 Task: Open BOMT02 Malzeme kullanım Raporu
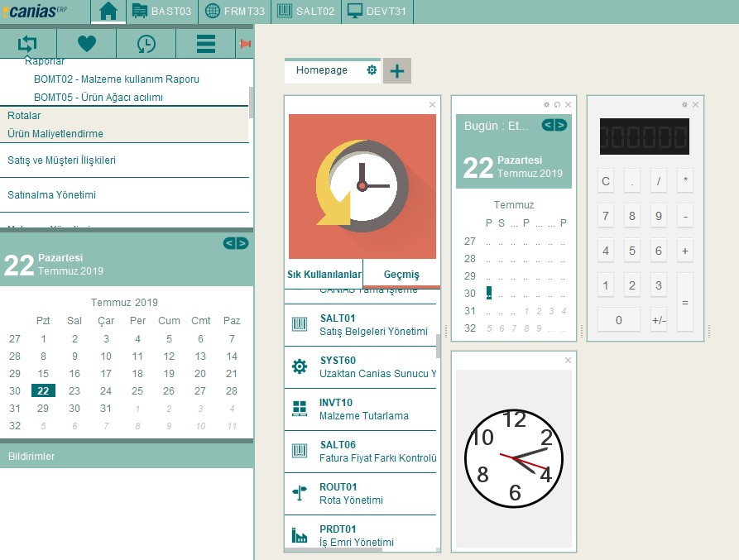pyautogui.click(x=116, y=79)
